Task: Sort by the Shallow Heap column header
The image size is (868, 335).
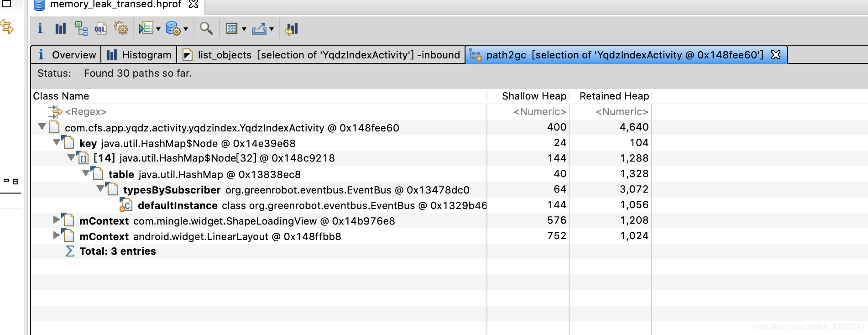Action: [528, 96]
